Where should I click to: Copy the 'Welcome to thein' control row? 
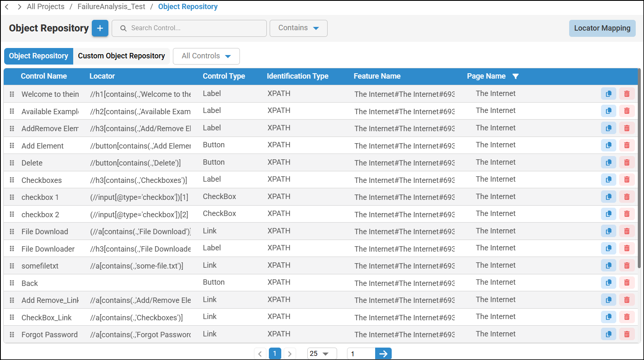pos(608,94)
